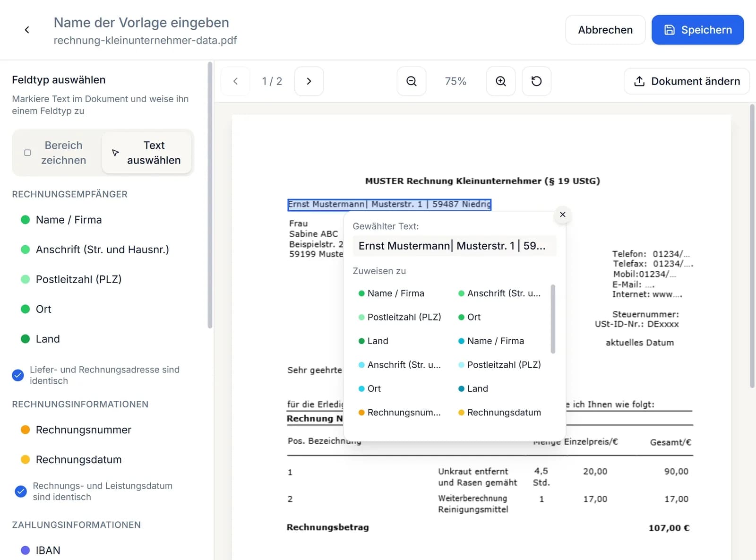Click the highlighted Ernst Mustermann line in document
Image resolution: width=756 pixels, height=560 pixels.
389,204
